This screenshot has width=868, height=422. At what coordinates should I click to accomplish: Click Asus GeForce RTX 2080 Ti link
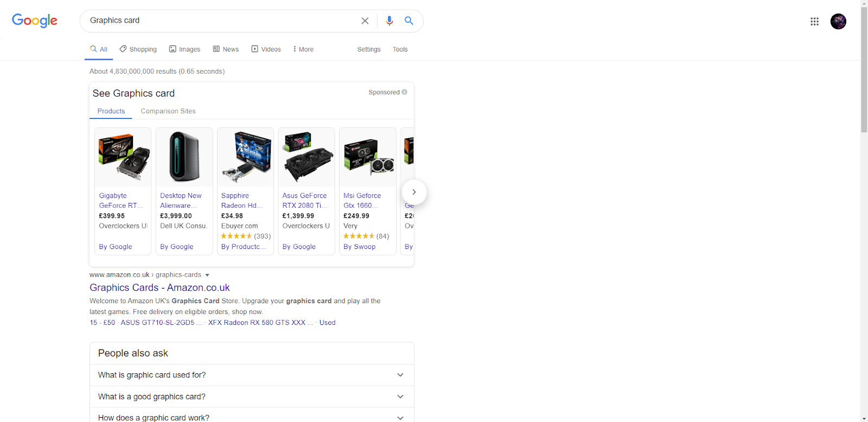tap(305, 201)
